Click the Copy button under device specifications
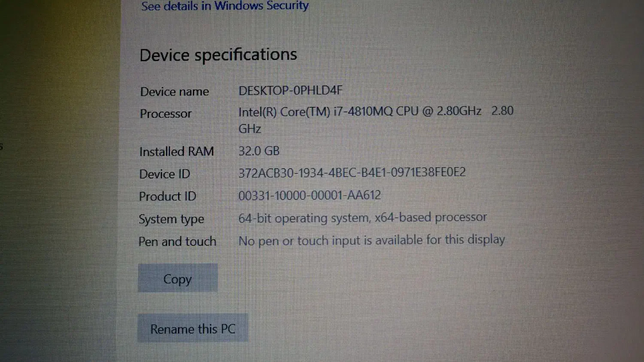The height and width of the screenshot is (362, 644). pyautogui.click(x=178, y=278)
